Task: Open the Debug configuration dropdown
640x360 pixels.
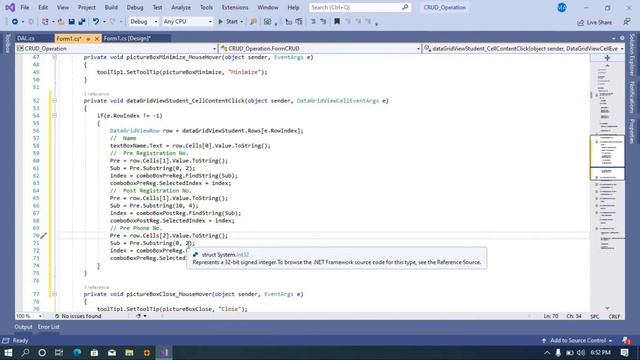Action: 143,22
